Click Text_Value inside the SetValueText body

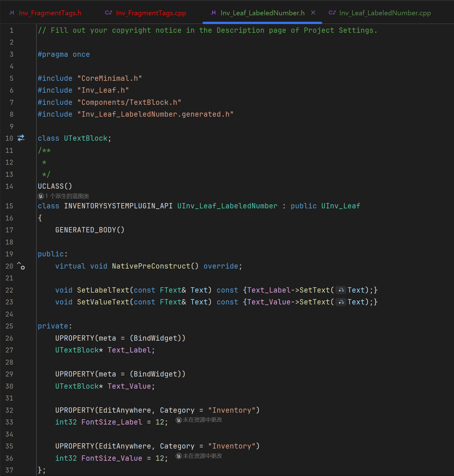269,302
